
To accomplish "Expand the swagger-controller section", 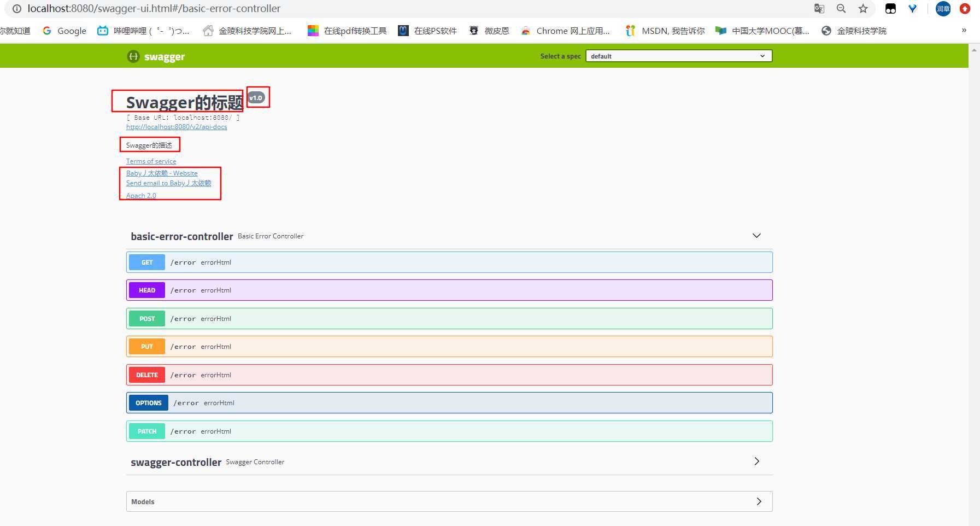I will (x=756, y=461).
